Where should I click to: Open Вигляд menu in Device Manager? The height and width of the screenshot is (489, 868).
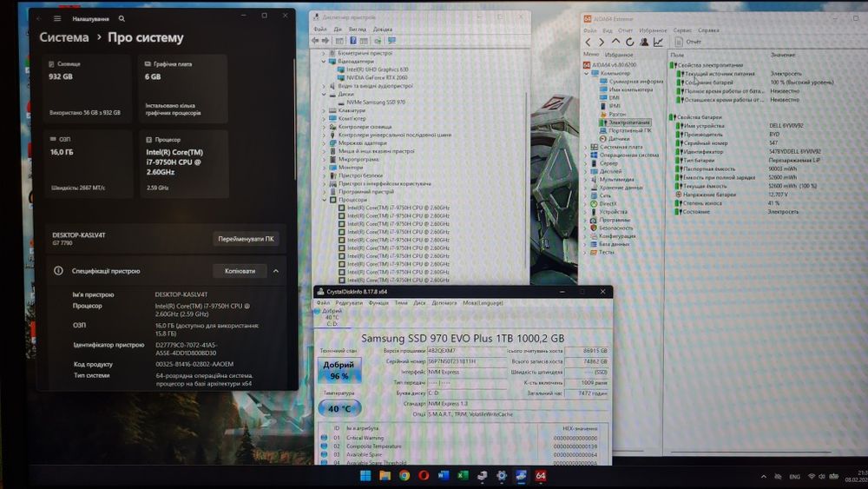[x=357, y=30]
